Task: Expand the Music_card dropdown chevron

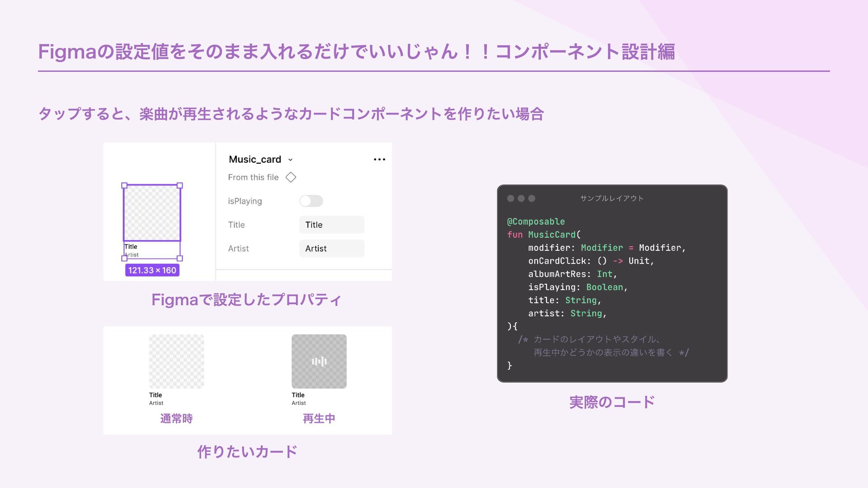Action: coord(290,160)
